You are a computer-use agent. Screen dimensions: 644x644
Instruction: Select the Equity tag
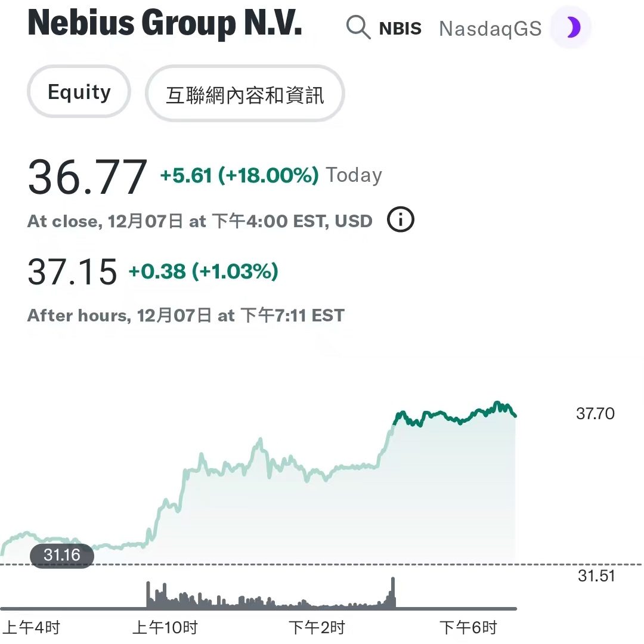(79, 92)
